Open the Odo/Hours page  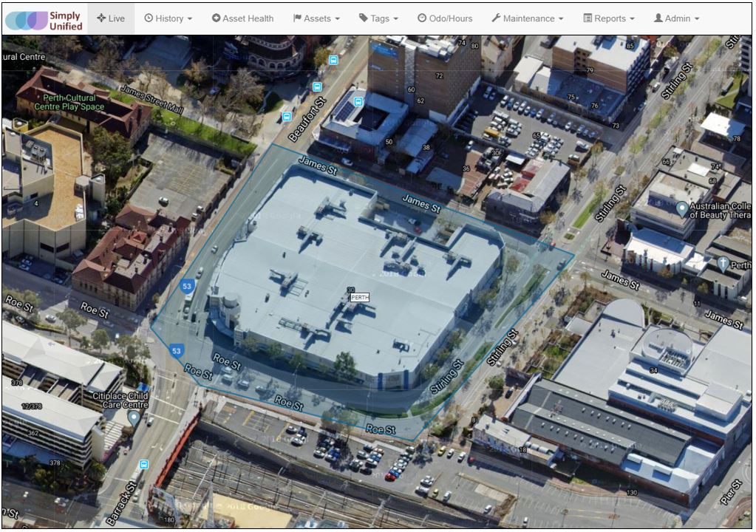coord(445,18)
